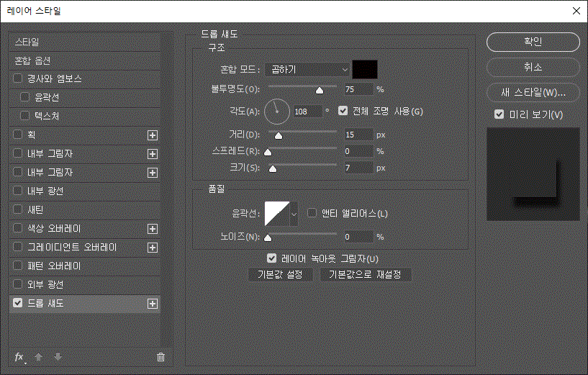This screenshot has width=588, height=375.
Task: Toggle 전체 조명 사용 checkbox
Action: pos(343,111)
